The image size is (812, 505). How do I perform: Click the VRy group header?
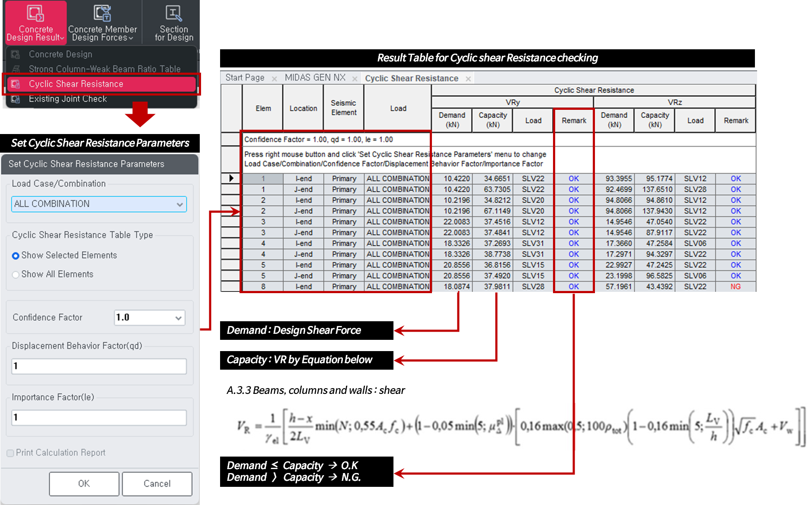click(x=512, y=102)
